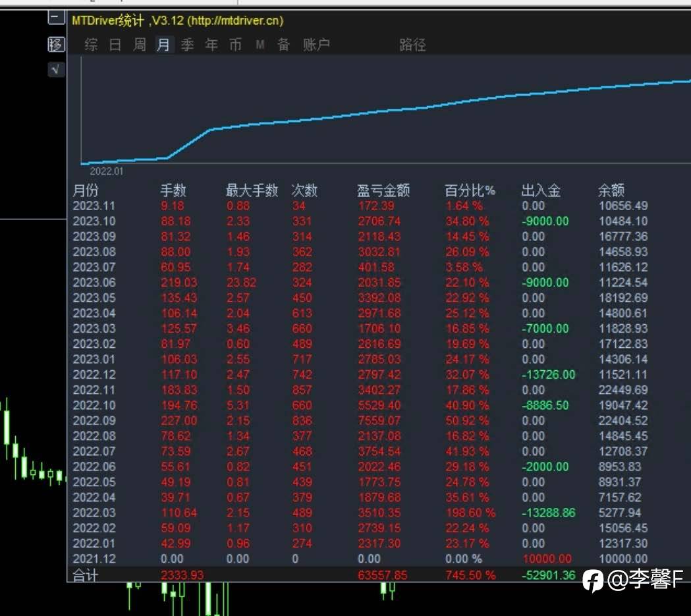691x616 pixels.
Task: Click the 月份 column header
Action: 86,190
